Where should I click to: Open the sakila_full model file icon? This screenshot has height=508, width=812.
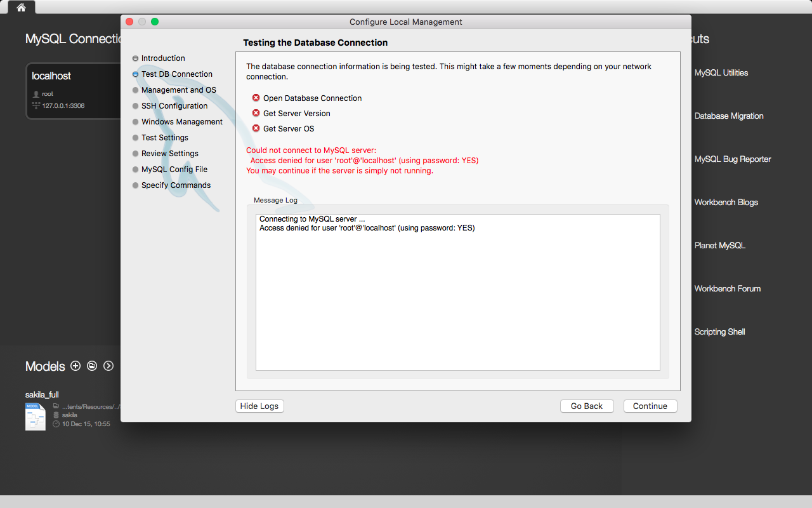click(x=36, y=417)
